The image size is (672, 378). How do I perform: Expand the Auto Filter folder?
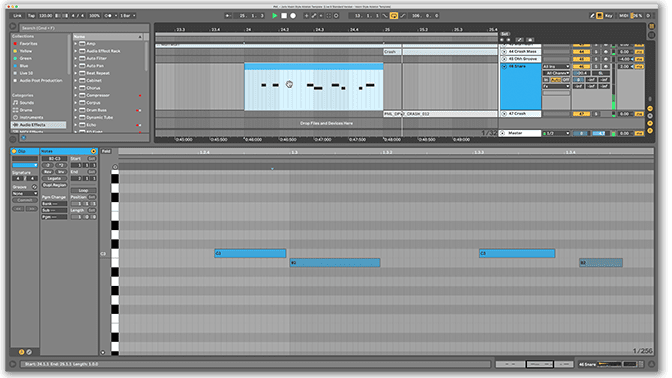coord(76,58)
